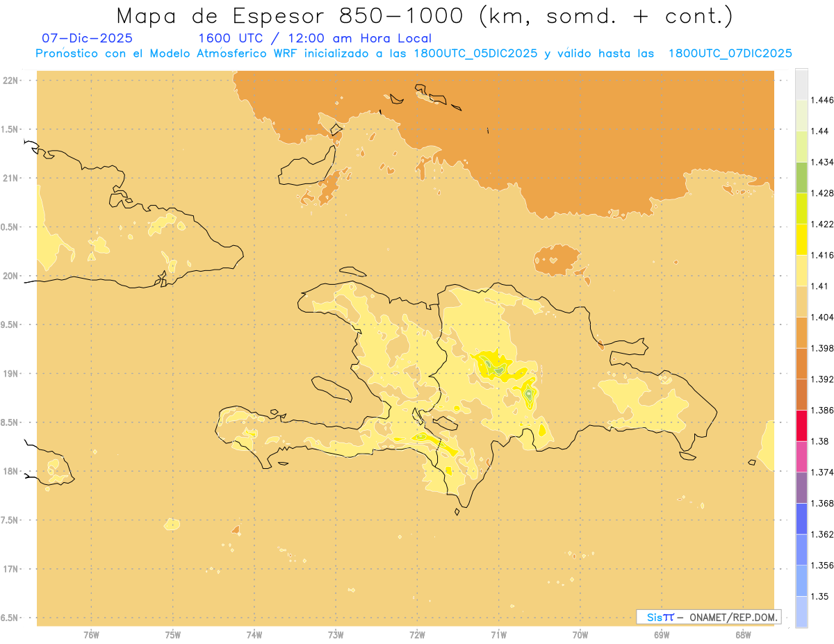Click the light blue swatch between 1.356 and 1.362
The width and height of the screenshot is (834, 644).
[x=801, y=550]
